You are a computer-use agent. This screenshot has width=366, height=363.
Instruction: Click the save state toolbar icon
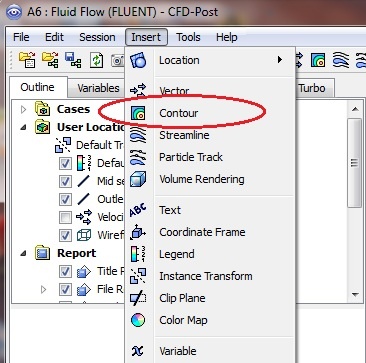tap(73, 60)
